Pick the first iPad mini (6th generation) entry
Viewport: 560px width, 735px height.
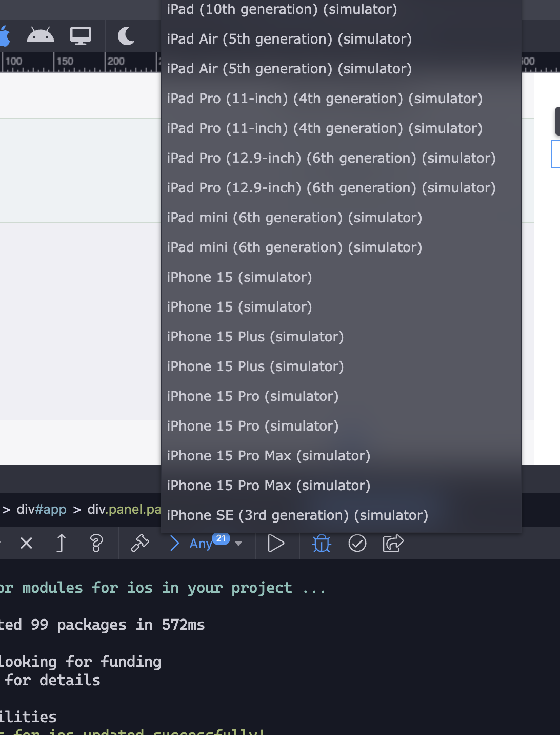click(x=341, y=218)
